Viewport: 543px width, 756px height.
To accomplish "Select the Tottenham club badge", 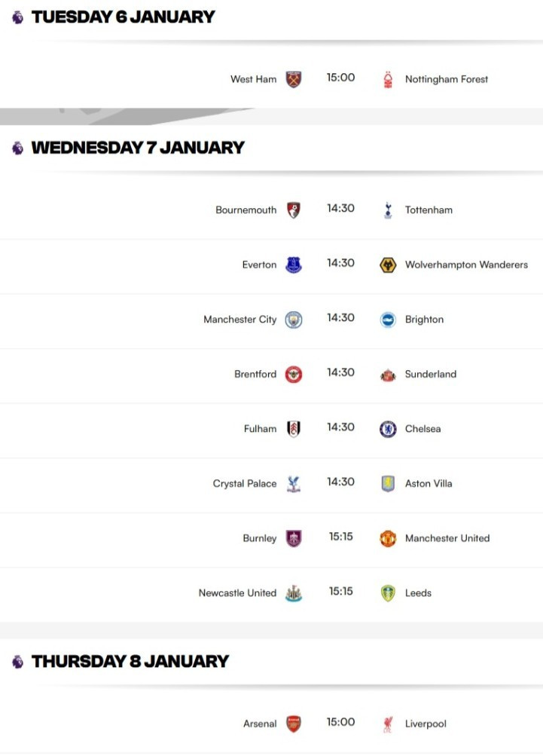I will pyautogui.click(x=386, y=210).
